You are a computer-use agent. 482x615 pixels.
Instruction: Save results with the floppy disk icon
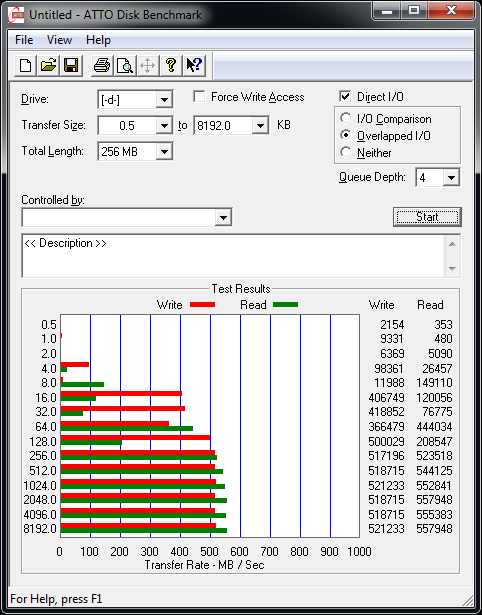[x=71, y=65]
